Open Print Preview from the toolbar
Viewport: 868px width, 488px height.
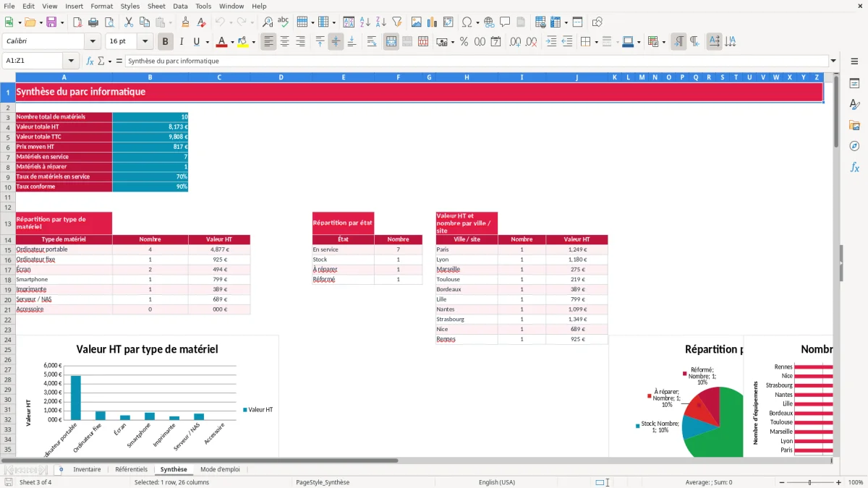click(109, 22)
